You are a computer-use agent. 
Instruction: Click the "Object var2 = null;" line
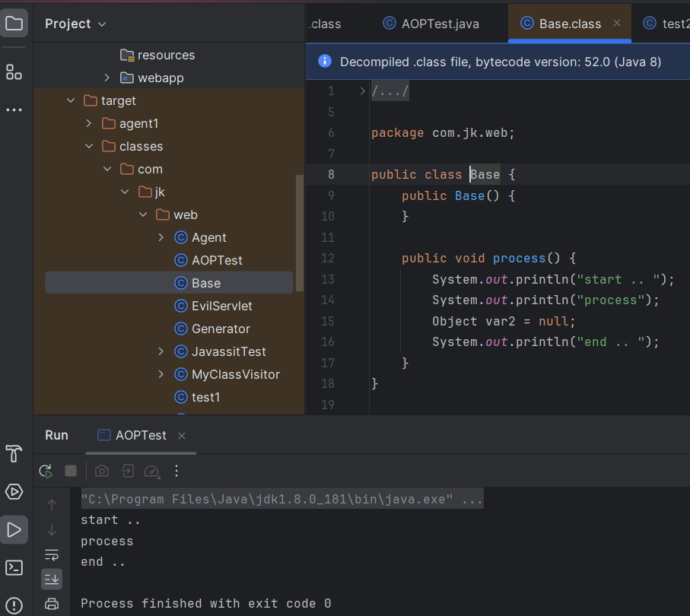[504, 321]
